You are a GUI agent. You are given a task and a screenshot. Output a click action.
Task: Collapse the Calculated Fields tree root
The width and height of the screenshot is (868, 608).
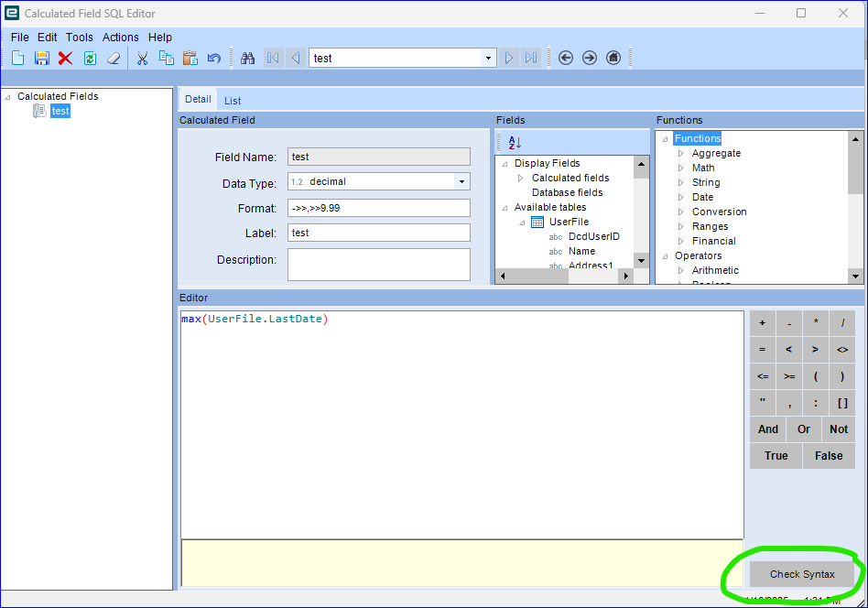point(7,97)
